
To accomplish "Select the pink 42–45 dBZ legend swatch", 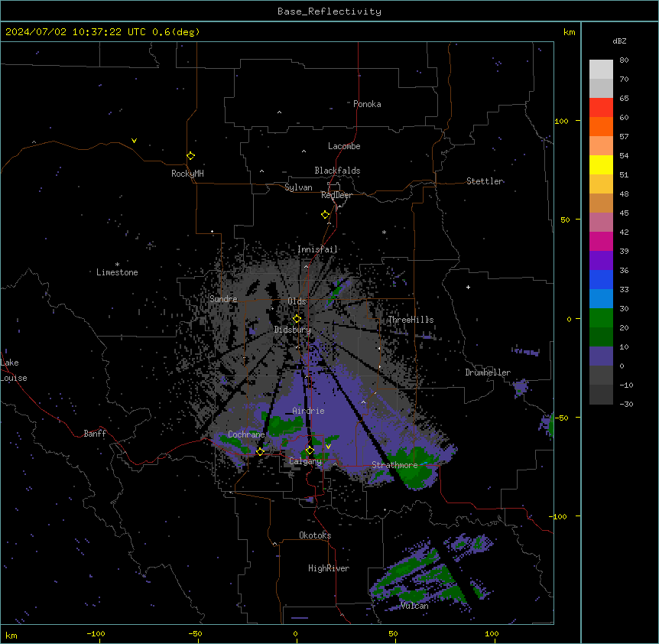I will point(601,223).
